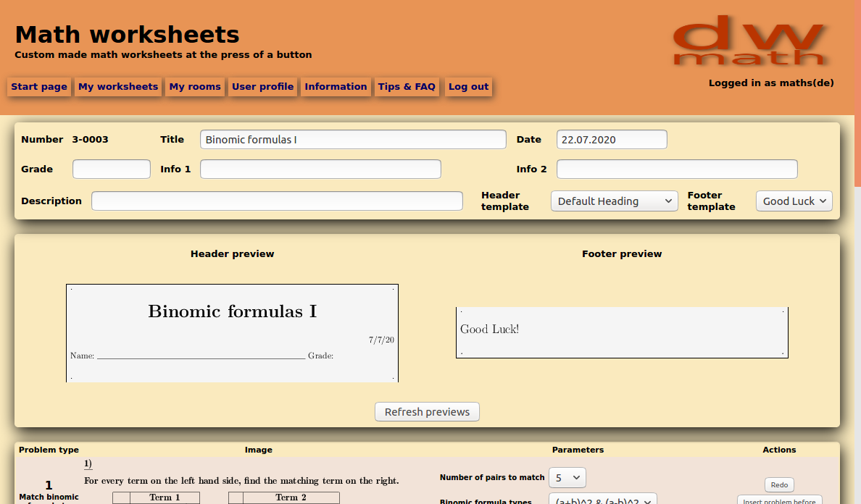
Task: Open the Information page
Action: coord(336,86)
